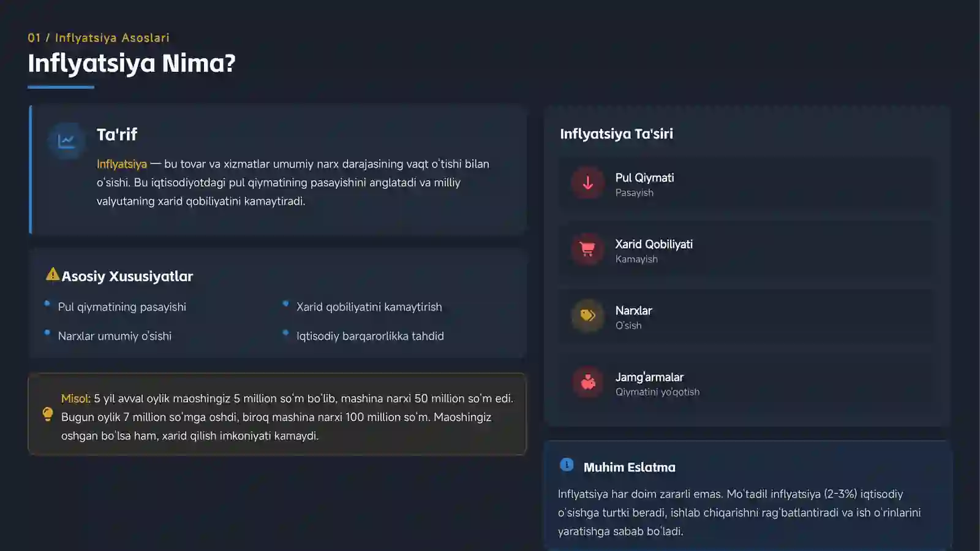Image resolution: width=980 pixels, height=551 pixels.
Task: Select the Xarid Qobiliyati Kamayish card
Action: click(x=747, y=251)
